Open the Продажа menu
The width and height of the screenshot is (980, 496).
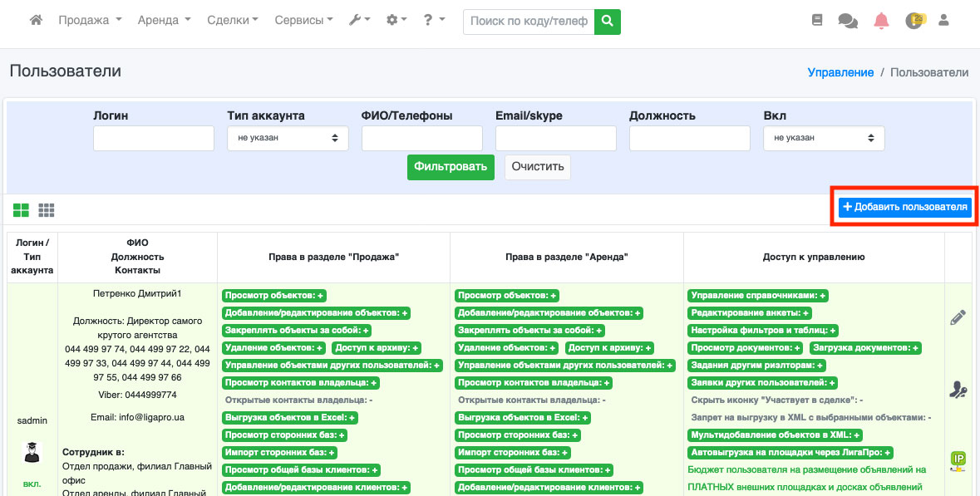tap(90, 21)
